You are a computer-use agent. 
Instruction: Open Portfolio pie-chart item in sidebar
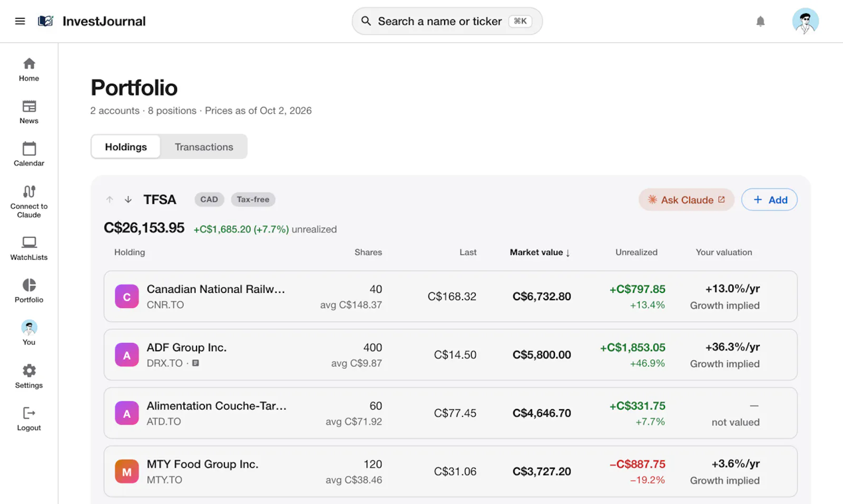coord(29,291)
